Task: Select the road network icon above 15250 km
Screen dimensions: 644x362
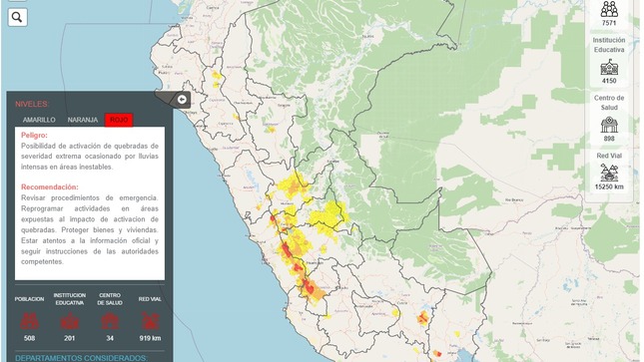Action: pos(609,173)
